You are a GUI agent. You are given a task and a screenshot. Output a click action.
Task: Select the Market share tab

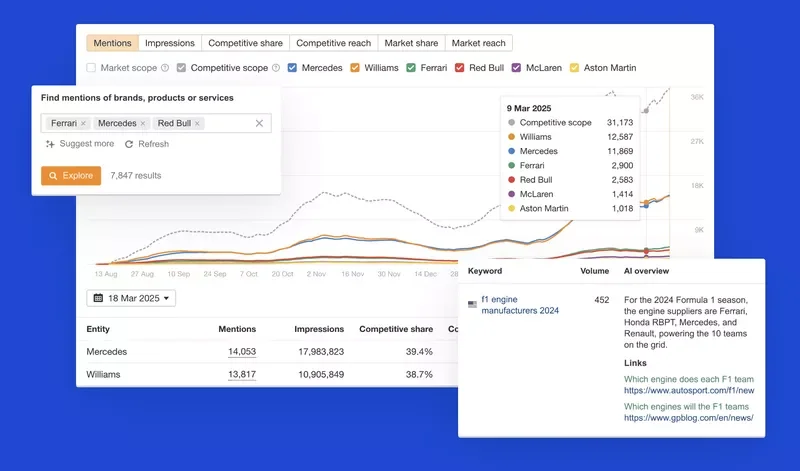pyautogui.click(x=411, y=43)
